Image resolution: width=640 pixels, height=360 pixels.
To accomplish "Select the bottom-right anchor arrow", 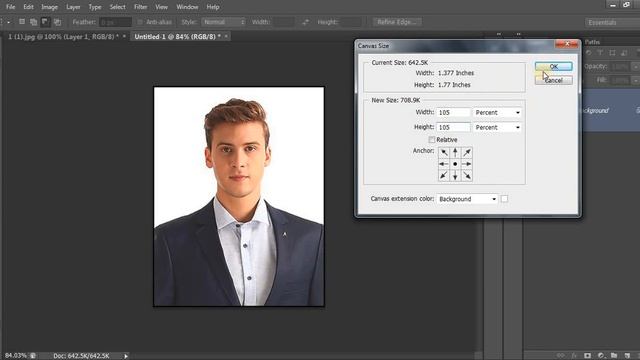I will [x=467, y=176].
